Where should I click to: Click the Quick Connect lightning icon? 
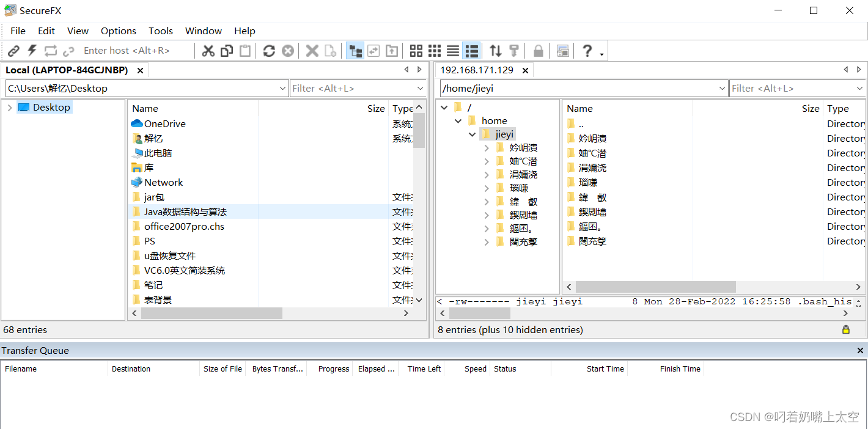click(x=32, y=51)
